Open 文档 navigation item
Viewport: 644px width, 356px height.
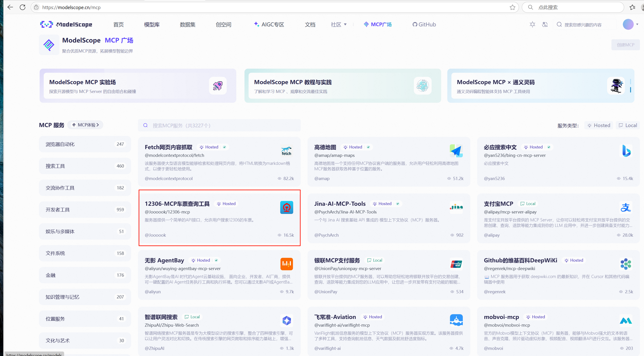click(310, 25)
